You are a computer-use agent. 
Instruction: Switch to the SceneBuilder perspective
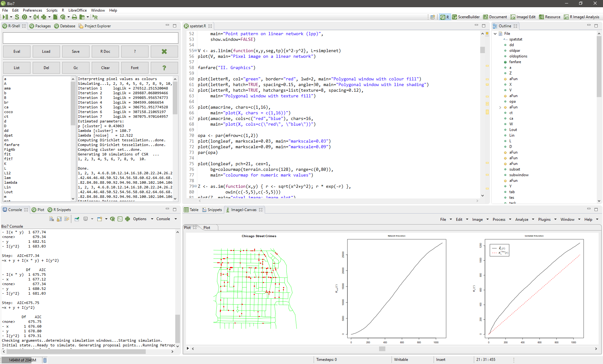(466, 17)
